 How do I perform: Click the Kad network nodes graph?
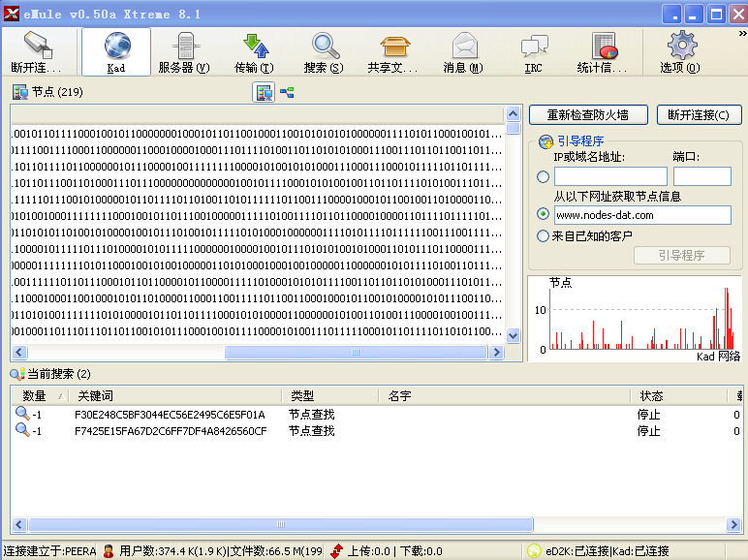coord(635,319)
